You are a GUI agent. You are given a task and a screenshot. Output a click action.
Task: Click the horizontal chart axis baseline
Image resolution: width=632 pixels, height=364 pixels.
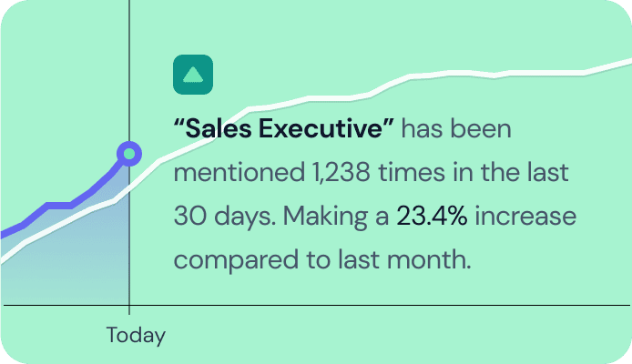tap(364, 306)
